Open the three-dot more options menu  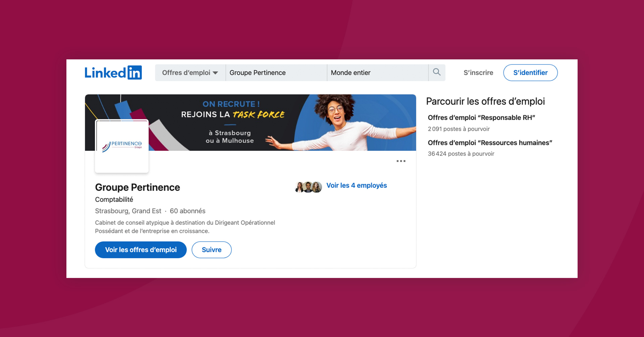401,161
